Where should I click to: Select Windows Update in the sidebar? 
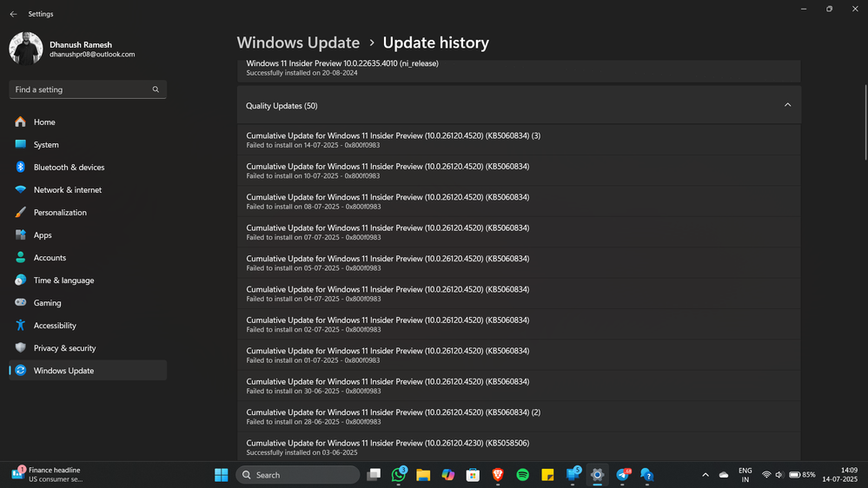[x=88, y=371]
